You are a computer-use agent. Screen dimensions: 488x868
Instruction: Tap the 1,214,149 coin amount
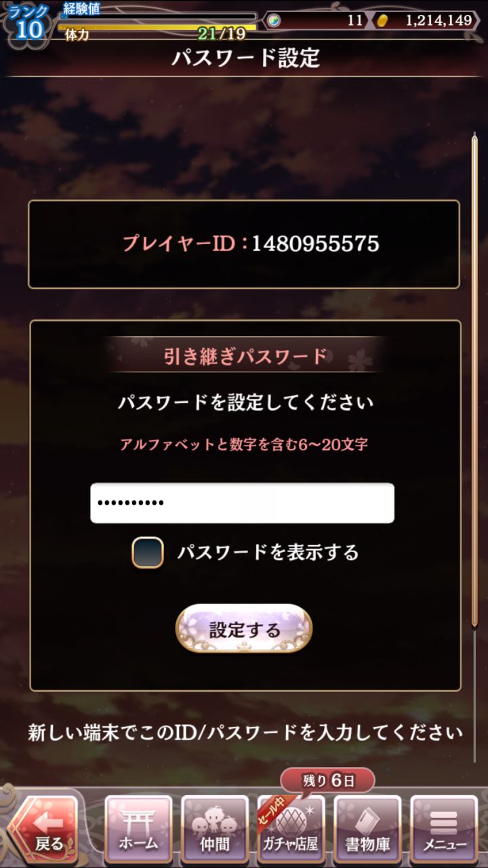(x=438, y=20)
